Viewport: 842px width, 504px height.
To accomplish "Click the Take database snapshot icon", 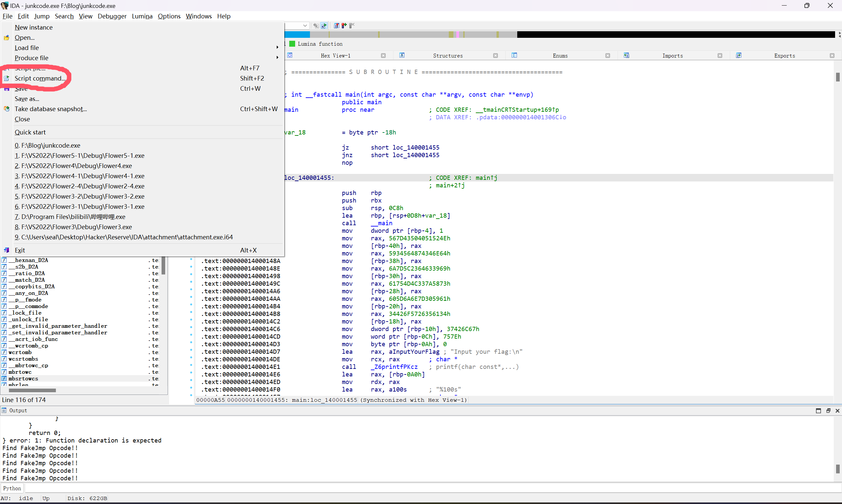I will 7,109.
